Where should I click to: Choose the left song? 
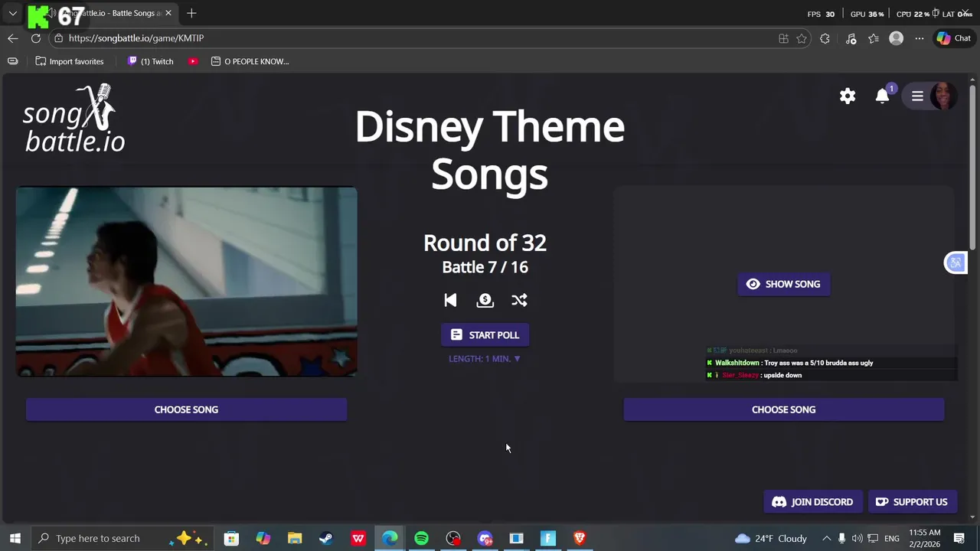[x=186, y=409]
